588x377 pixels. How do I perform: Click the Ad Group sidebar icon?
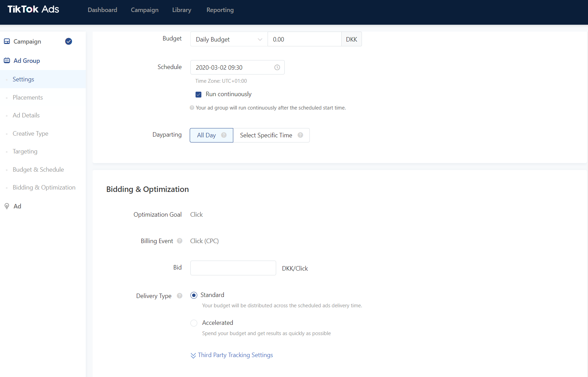pos(7,60)
